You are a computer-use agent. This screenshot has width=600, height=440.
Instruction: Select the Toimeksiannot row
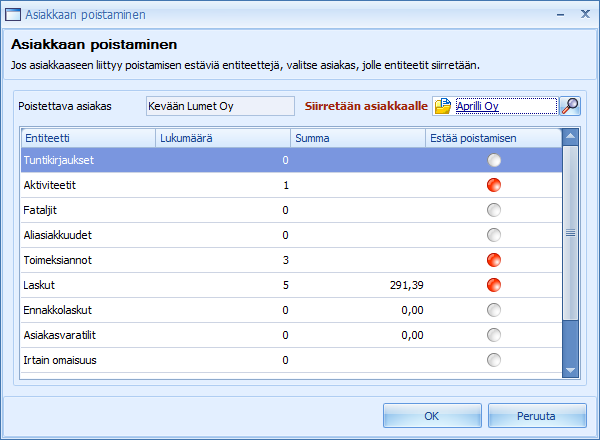292,260
